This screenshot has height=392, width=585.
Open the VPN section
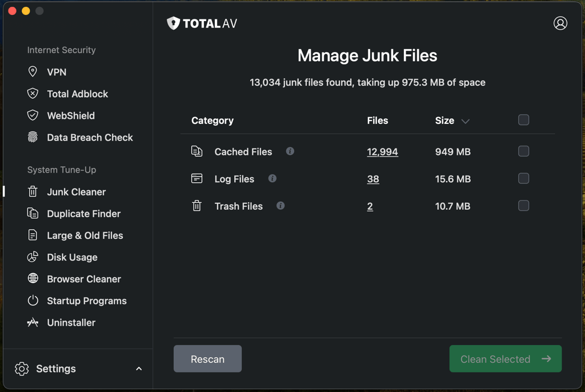(57, 72)
